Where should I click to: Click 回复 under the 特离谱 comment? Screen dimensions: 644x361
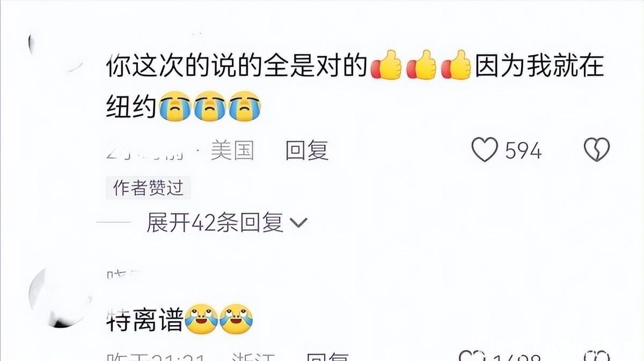pos(327,357)
